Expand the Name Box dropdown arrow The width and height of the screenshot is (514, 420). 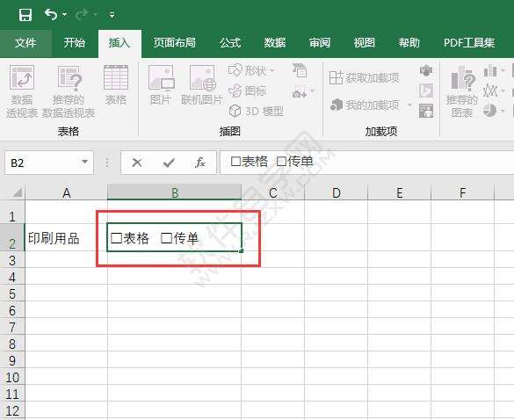pos(84,162)
